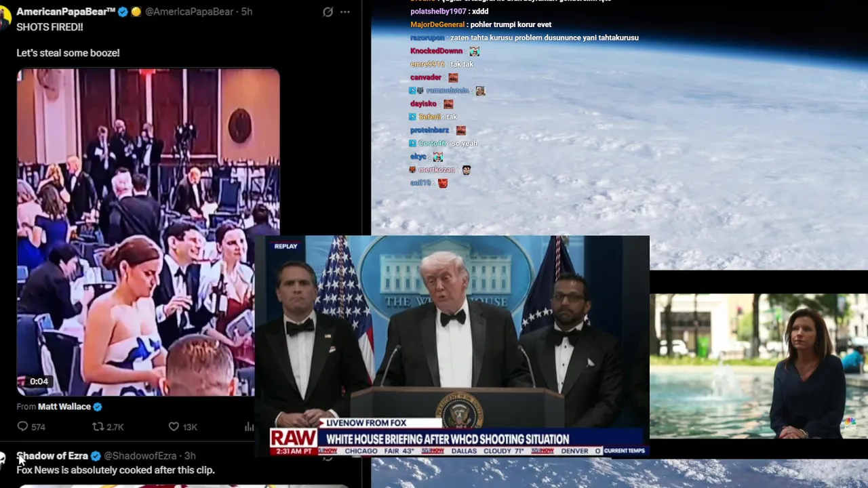The image size is (868, 488).
Task: Click the Corto46 chat username
Action: tap(432, 144)
